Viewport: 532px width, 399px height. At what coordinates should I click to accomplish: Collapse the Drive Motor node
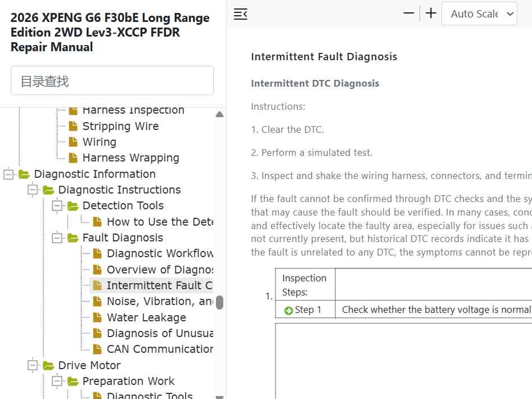click(x=33, y=365)
